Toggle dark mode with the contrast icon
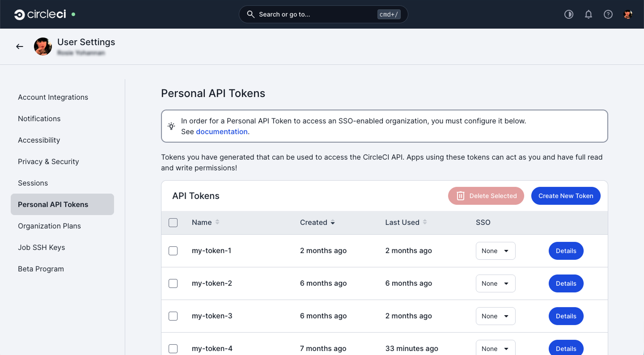 click(569, 14)
